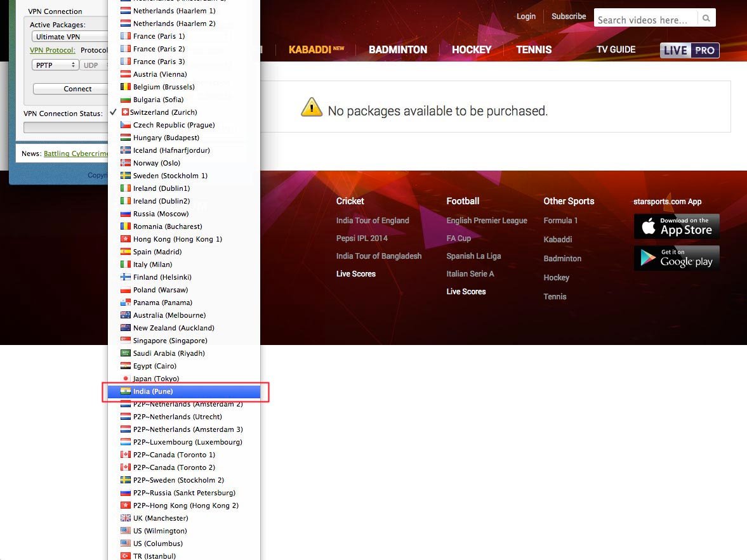
Task: Click the search magnifier icon
Action: 706,18
